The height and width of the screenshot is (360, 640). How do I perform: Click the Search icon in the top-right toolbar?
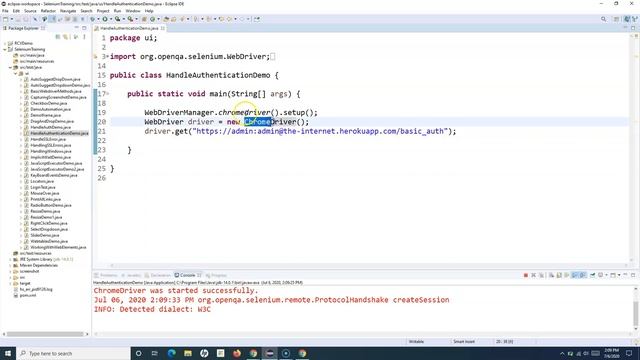[603, 19]
